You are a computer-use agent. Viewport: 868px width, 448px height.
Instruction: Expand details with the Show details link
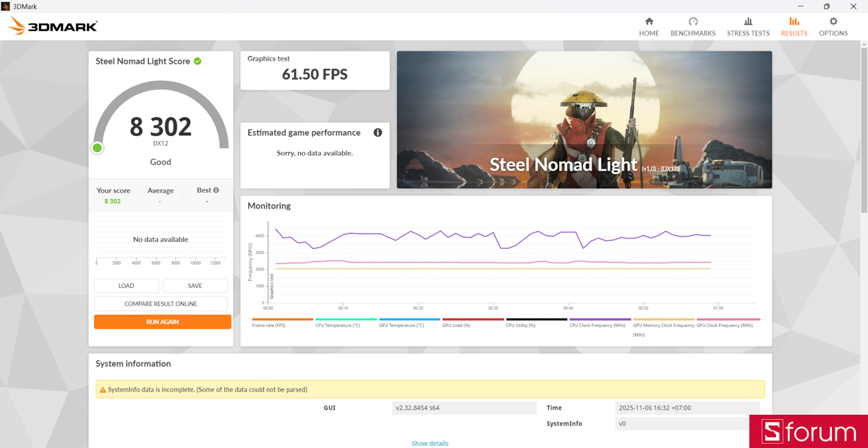(430, 442)
